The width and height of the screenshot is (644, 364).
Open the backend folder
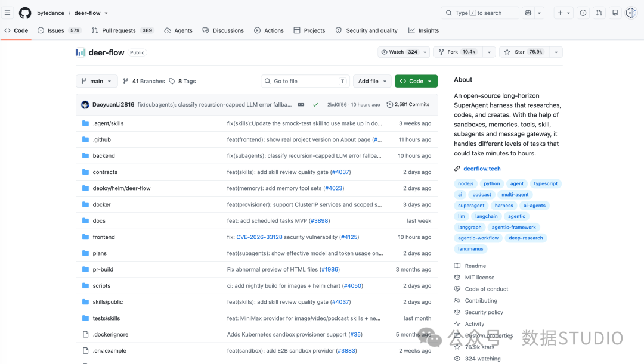tap(104, 156)
